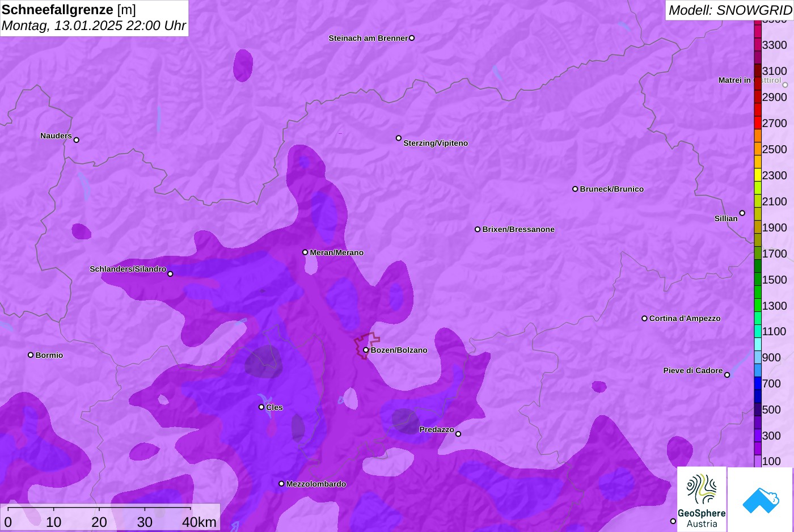Pick the bright green 1300 legend swatch

pos(758,306)
